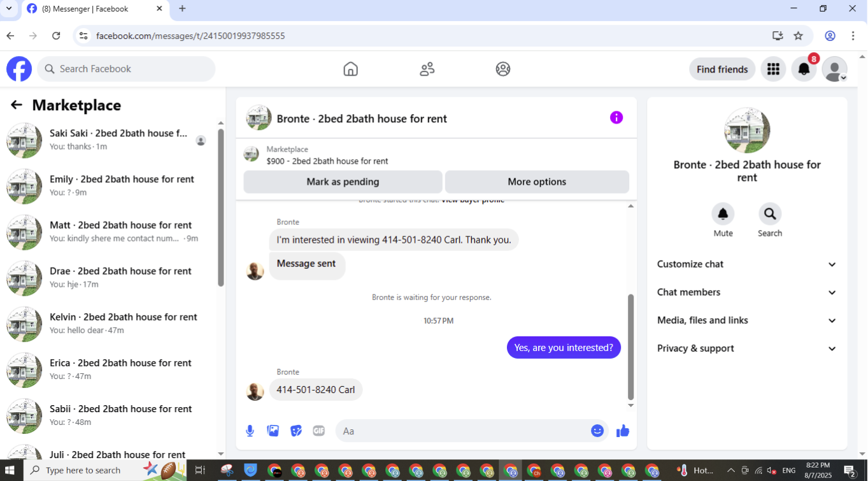Open Drae conversation

110,278
